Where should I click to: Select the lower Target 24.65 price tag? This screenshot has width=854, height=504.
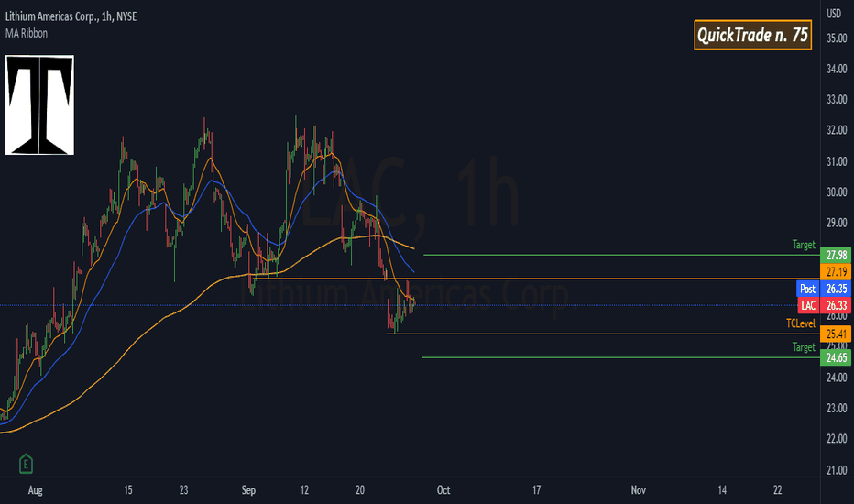click(x=836, y=357)
